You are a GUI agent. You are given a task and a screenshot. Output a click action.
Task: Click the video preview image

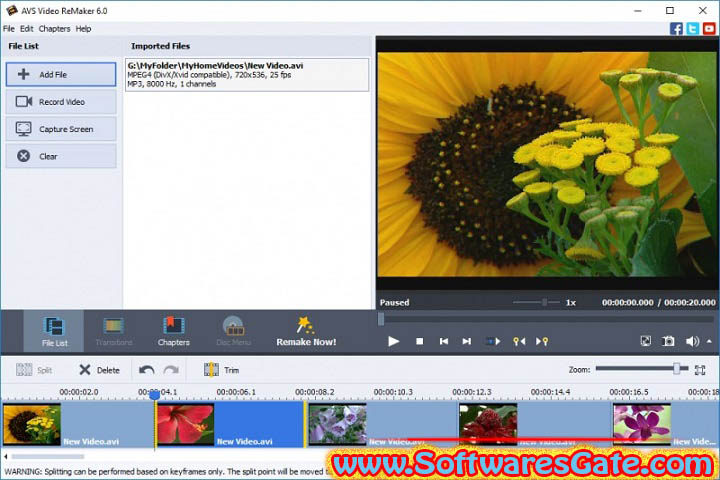547,164
